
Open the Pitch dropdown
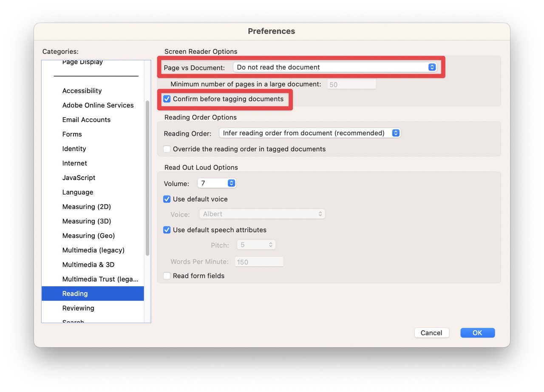point(256,245)
